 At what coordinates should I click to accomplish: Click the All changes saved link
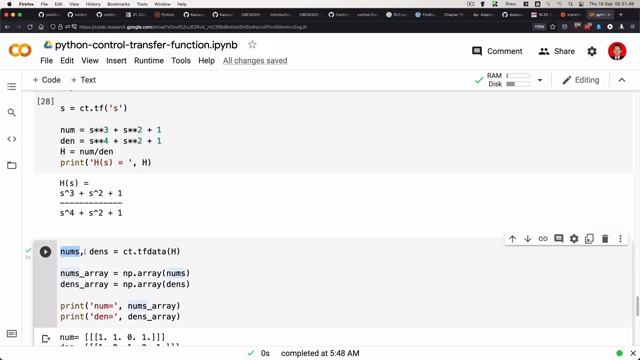coord(255,60)
